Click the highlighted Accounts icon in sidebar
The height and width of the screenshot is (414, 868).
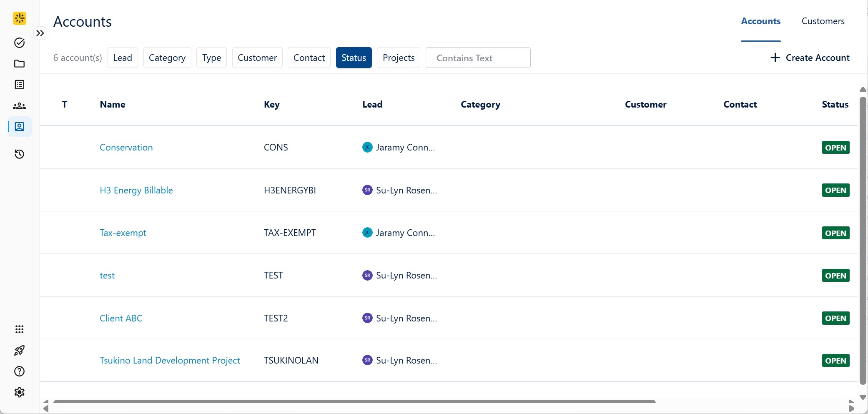point(19,127)
